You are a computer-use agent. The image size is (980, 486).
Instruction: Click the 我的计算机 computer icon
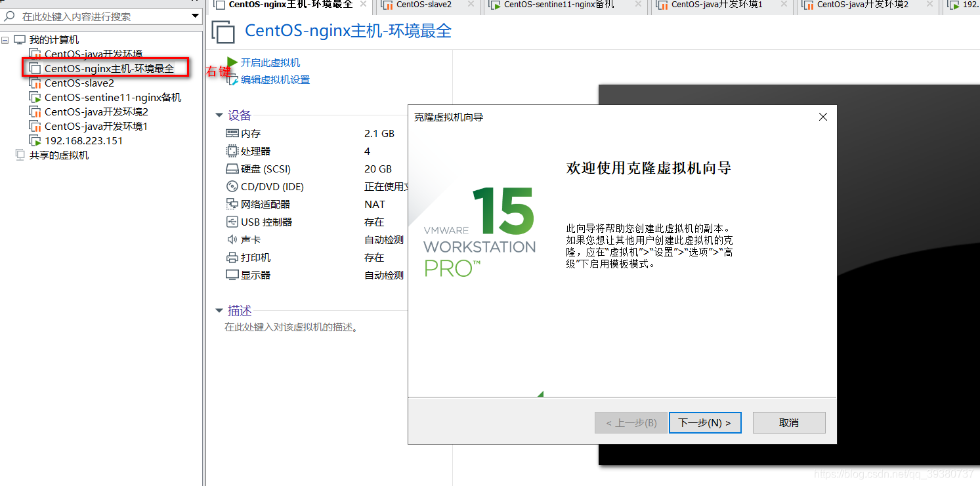pyautogui.click(x=20, y=40)
